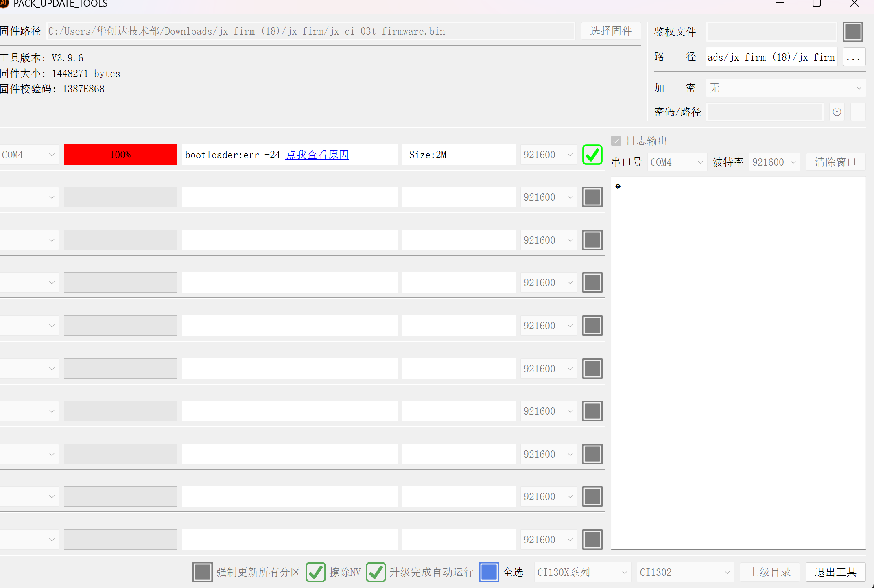
Task: Enable the second row's gray checkbox
Action: coord(592,197)
